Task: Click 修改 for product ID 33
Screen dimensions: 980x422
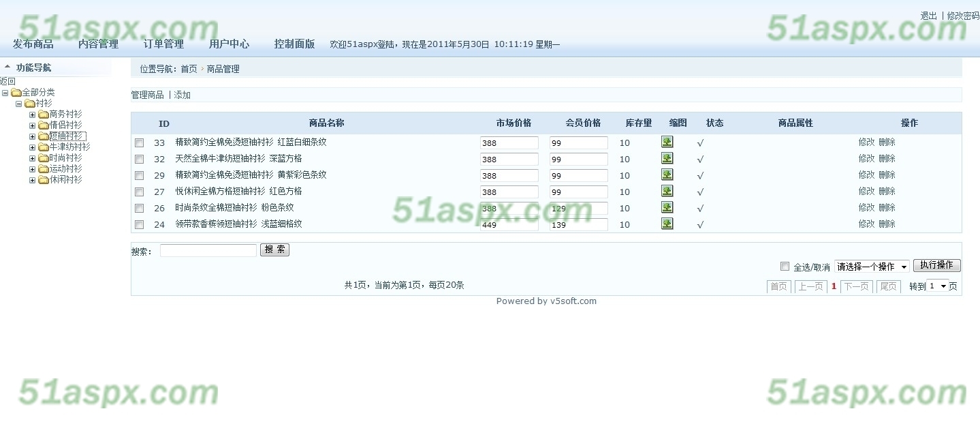Action: coord(866,142)
